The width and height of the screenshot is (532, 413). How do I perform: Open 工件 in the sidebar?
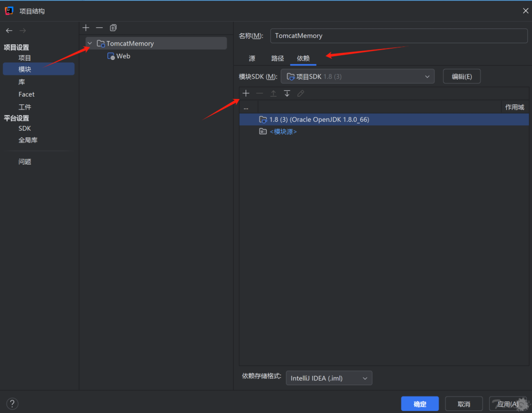point(25,107)
